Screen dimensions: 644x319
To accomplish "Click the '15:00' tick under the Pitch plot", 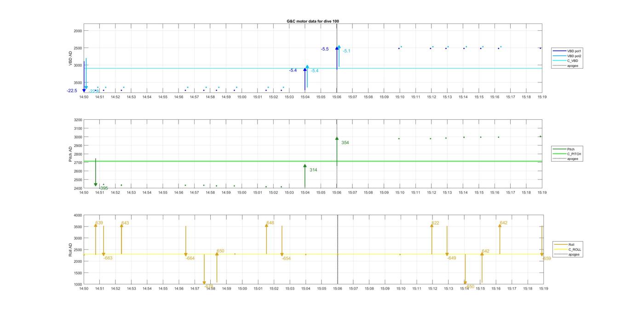I will [242, 193].
